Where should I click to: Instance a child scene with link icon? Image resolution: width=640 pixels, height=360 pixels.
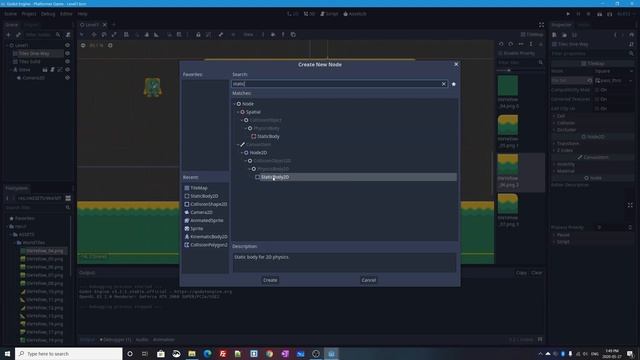(x=18, y=35)
